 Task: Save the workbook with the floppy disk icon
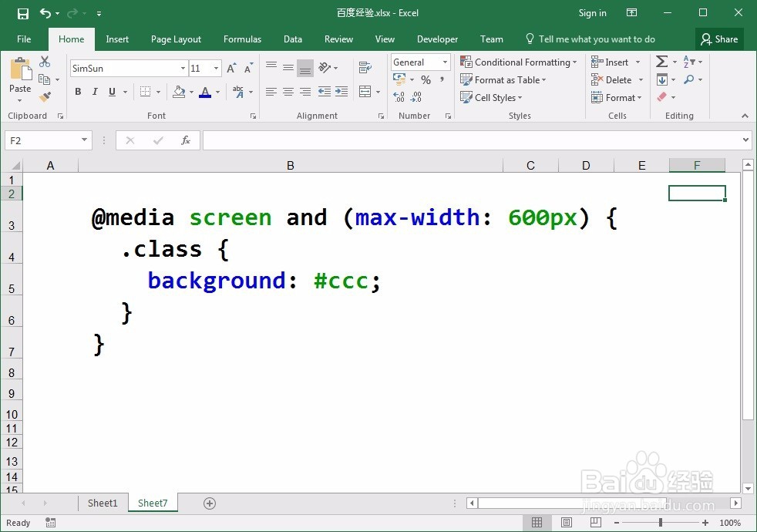tap(22, 14)
